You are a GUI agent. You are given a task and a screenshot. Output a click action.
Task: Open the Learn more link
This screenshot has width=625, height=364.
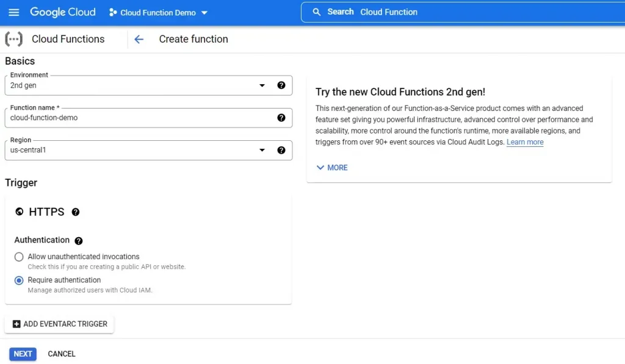tap(525, 142)
